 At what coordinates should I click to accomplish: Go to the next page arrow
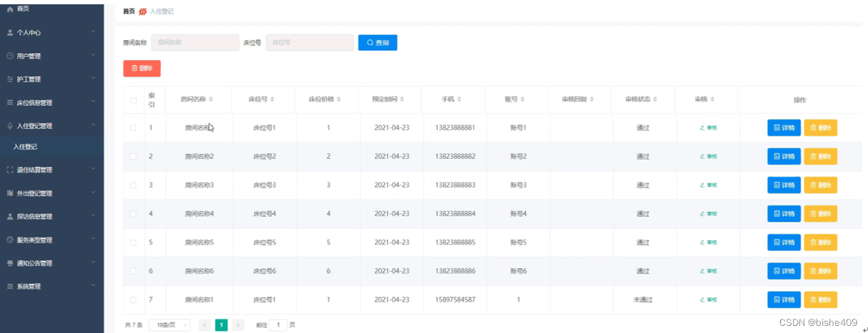pyautogui.click(x=238, y=324)
